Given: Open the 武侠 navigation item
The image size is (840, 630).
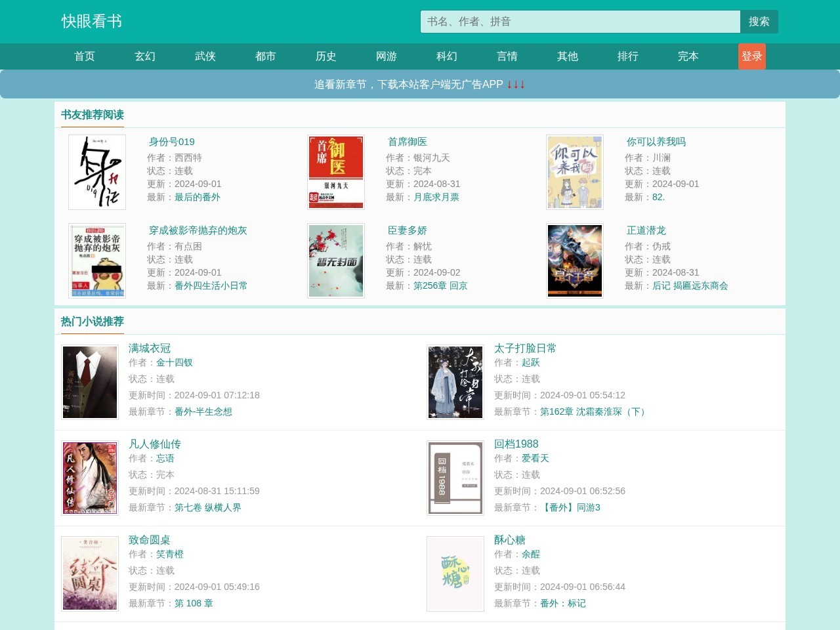Looking at the screenshot, I should (205, 56).
